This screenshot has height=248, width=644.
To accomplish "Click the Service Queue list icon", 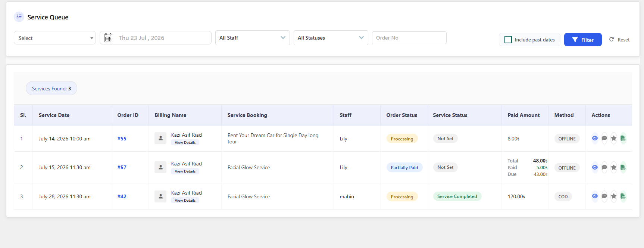I will [19, 17].
